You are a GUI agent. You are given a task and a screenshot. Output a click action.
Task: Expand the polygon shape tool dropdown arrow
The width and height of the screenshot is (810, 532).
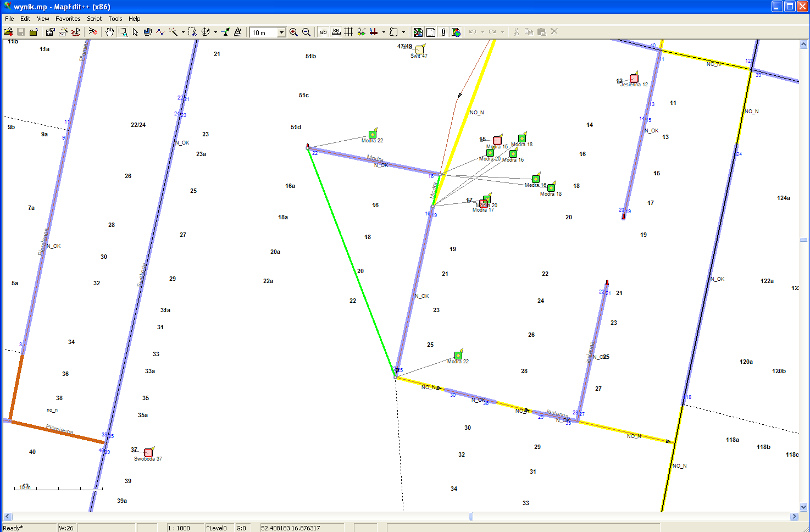403,32
